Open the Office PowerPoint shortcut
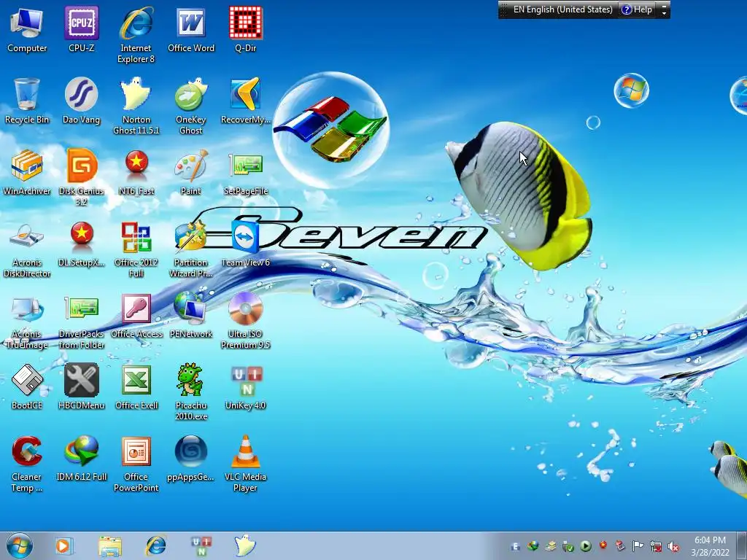This screenshot has height=560, width=747. [136, 464]
